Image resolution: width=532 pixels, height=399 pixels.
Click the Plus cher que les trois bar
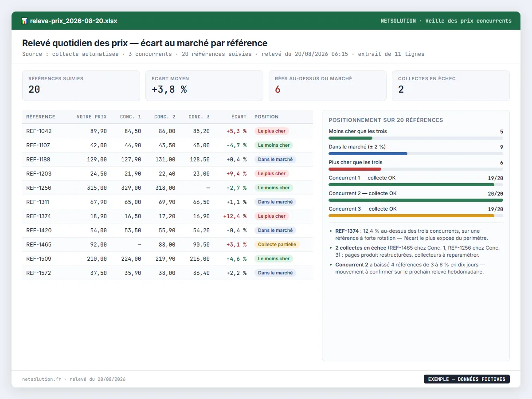416,169
